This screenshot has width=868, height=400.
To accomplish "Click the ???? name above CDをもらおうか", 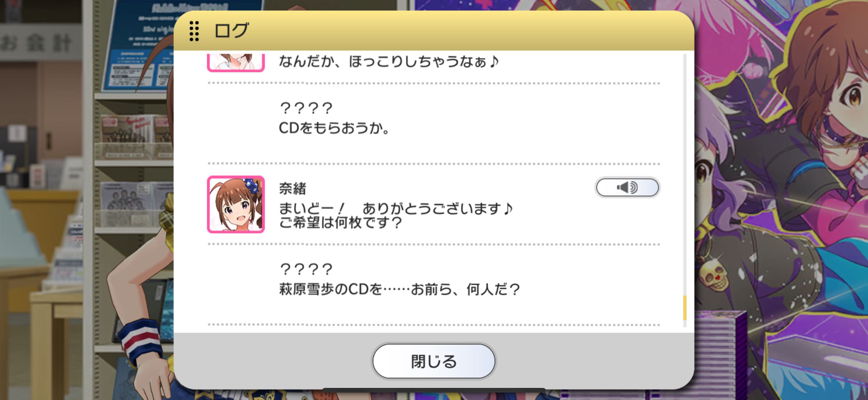I will click(306, 108).
